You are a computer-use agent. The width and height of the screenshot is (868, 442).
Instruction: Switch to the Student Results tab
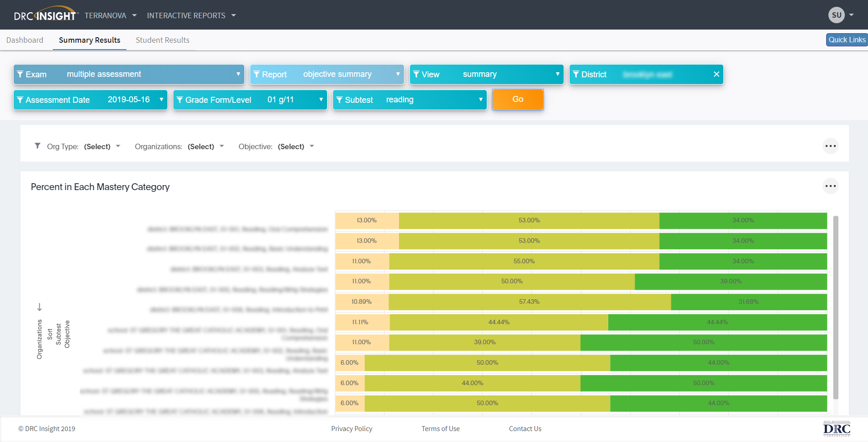pos(162,40)
